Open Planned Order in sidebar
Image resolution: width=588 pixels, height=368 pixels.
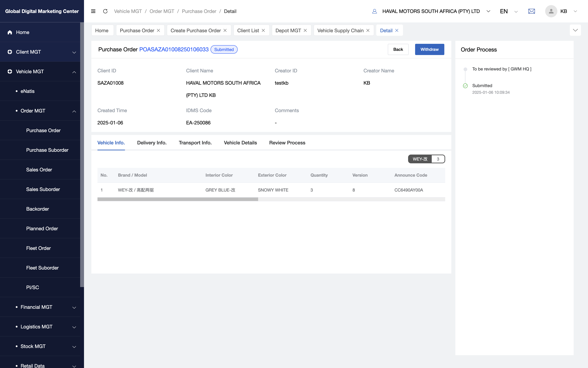click(40, 228)
